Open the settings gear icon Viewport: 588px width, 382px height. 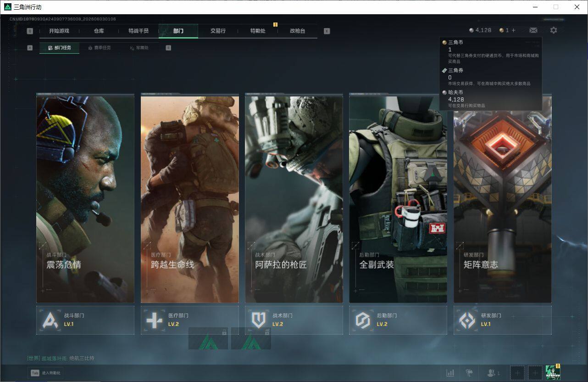pyautogui.click(x=554, y=30)
